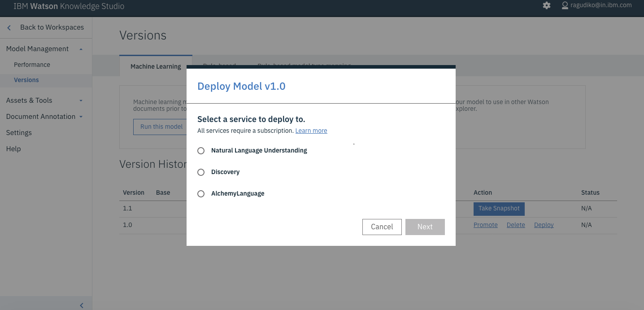Click the Status column header
Image resolution: width=644 pixels, height=310 pixels.
coord(590,192)
